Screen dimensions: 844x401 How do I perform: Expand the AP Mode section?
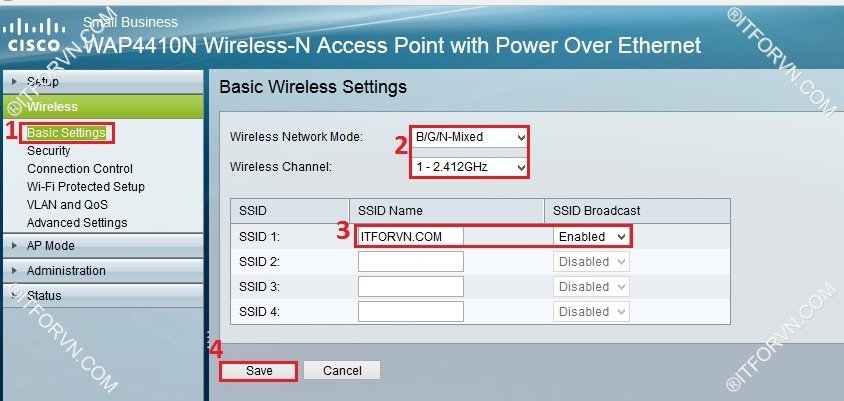(50, 245)
